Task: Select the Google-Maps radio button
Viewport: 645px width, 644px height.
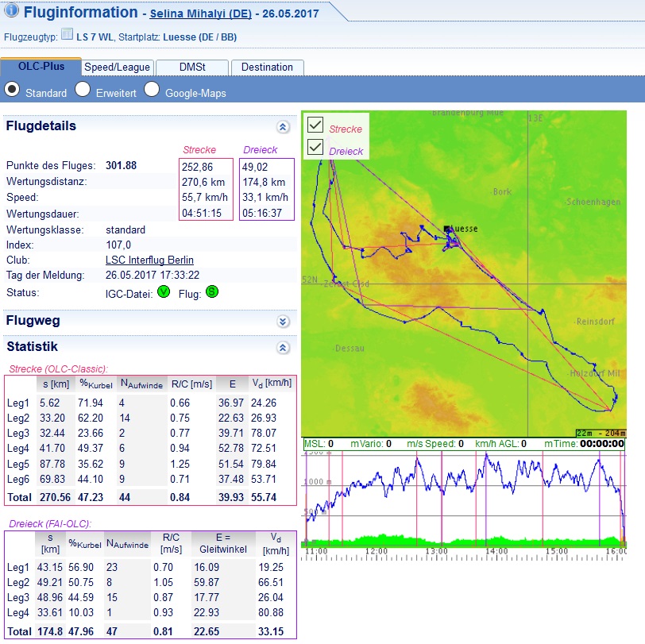Action: pyautogui.click(x=152, y=90)
